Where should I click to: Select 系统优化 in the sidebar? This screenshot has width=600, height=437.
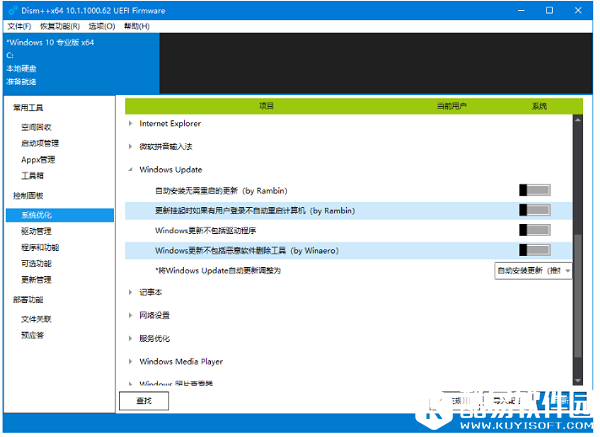click(x=60, y=215)
